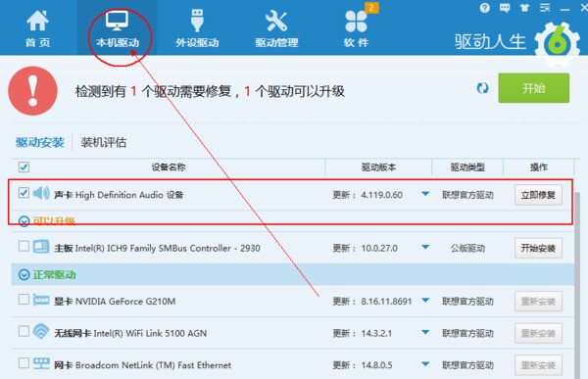Open version dropdown for 8.16.11.8691
This screenshot has width=588, height=379.
coord(425,301)
